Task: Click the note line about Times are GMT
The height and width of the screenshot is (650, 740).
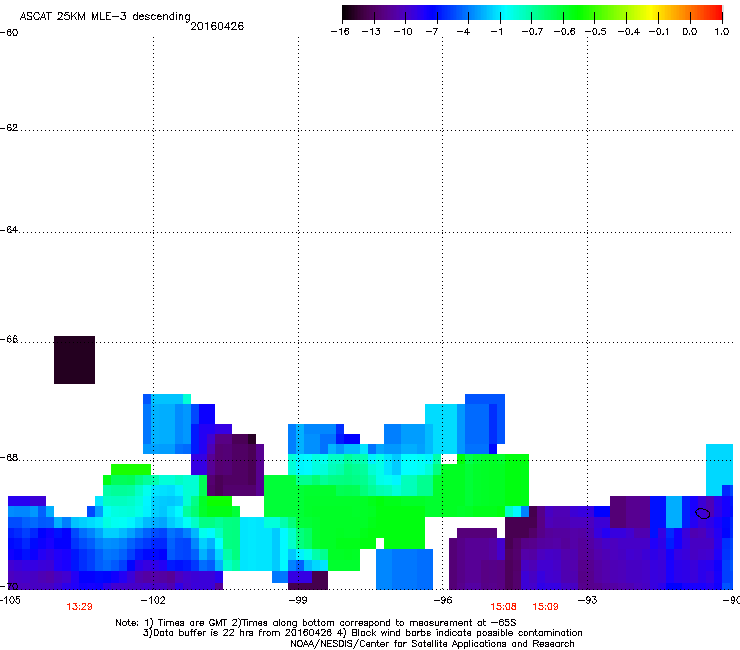Action: tap(316, 623)
